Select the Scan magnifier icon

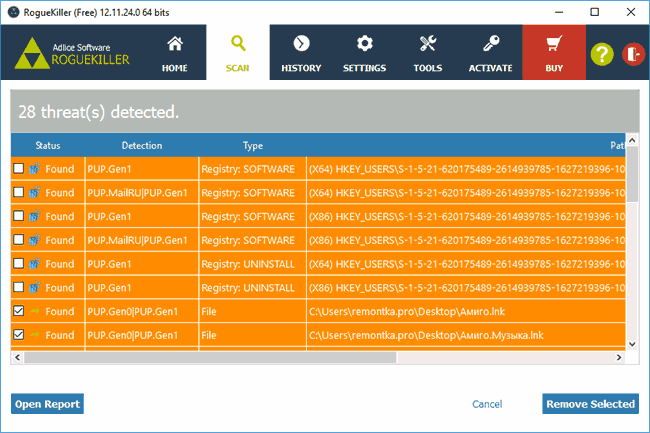[238, 44]
